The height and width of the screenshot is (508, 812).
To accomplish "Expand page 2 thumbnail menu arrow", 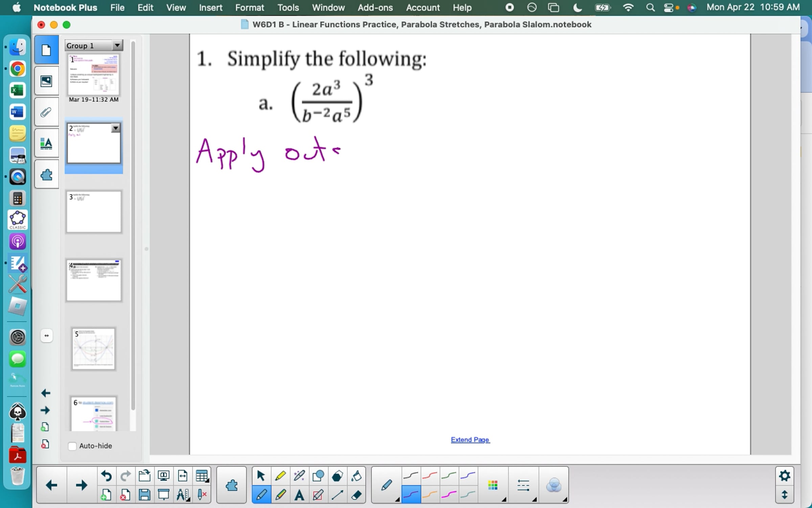I will [x=116, y=128].
